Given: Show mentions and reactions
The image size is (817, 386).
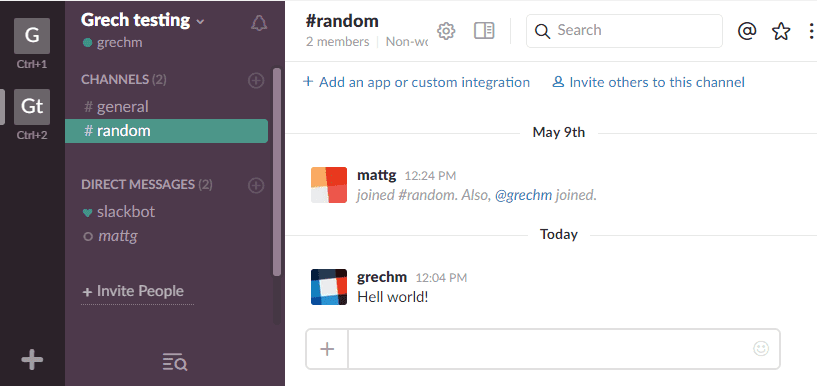Looking at the screenshot, I should [747, 31].
